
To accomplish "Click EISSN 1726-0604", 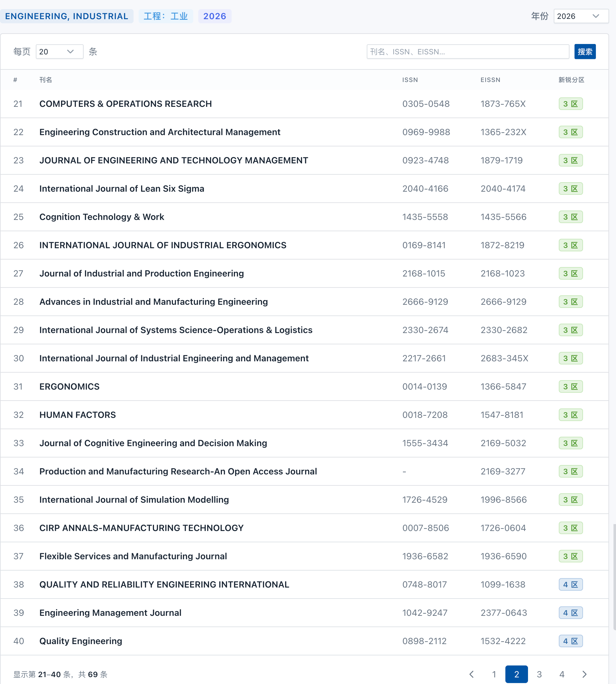I will pos(503,528).
